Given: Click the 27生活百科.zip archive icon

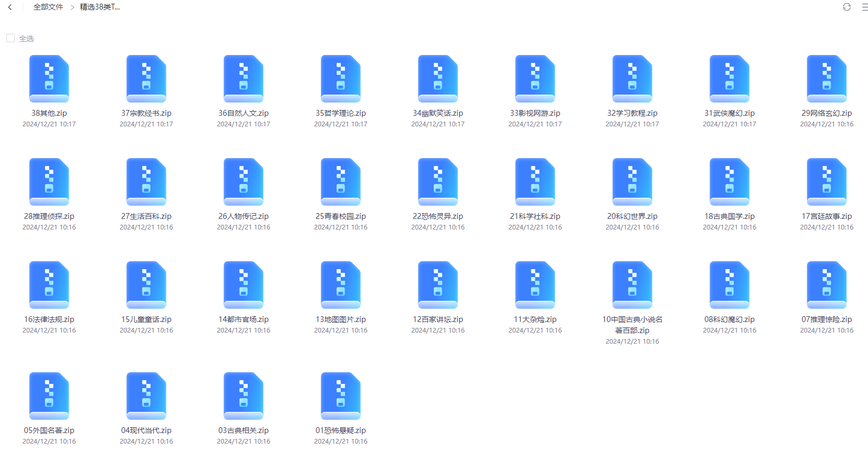Looking at the screenshot, I should [146, 182].
